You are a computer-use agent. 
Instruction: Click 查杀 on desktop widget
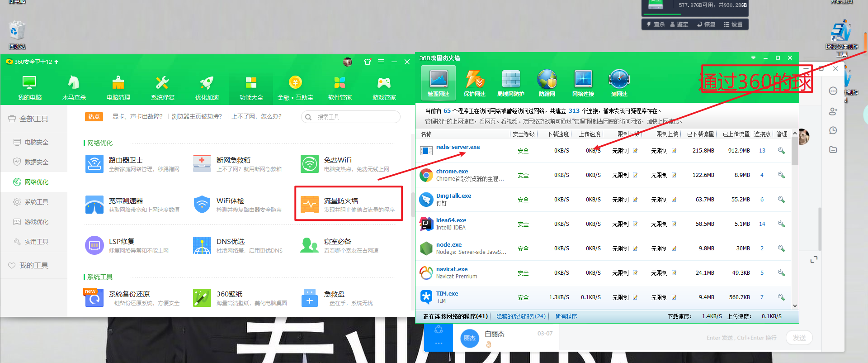(656, 24)
